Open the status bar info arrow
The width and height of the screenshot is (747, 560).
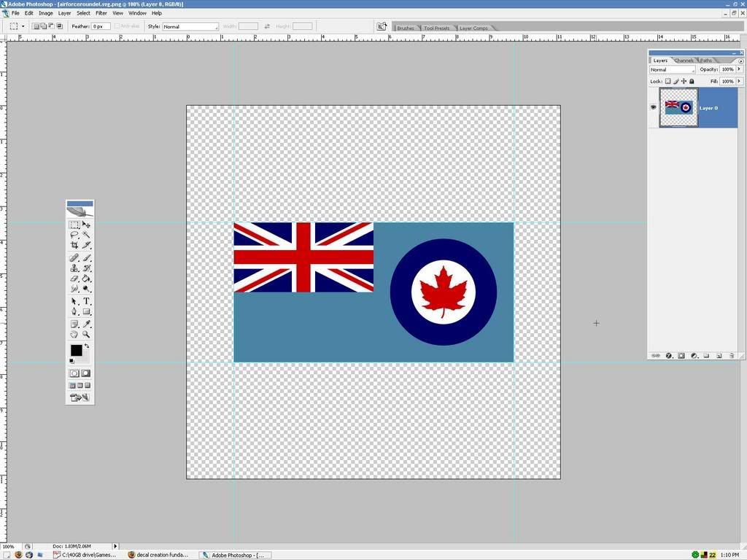pyautogui.click(x=115, y=546)
